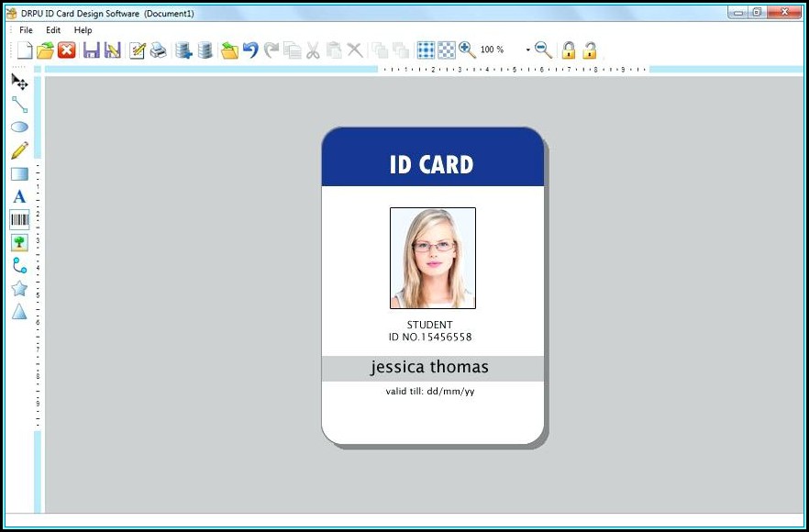The image size is (809, 532).
Task: Choose the Rectangle shape tool
Action: click(19, 173)
